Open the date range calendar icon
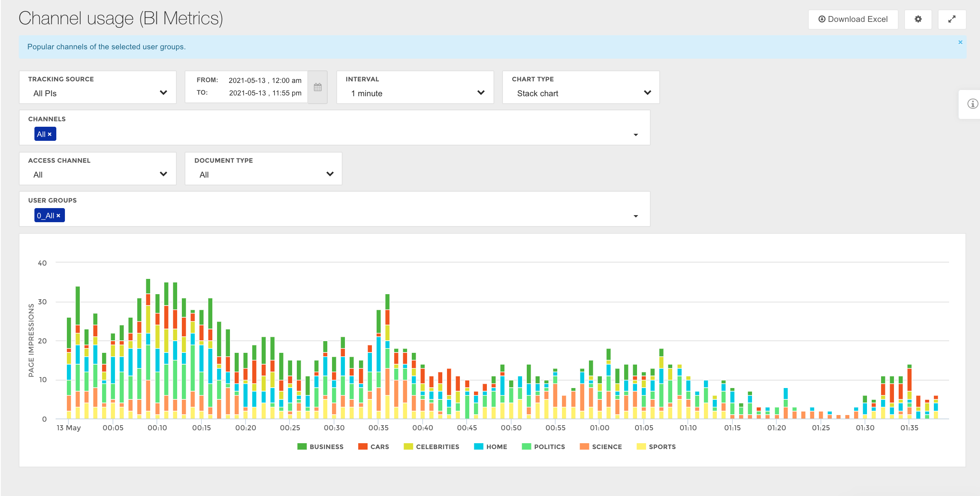 [x=318, y=87]
